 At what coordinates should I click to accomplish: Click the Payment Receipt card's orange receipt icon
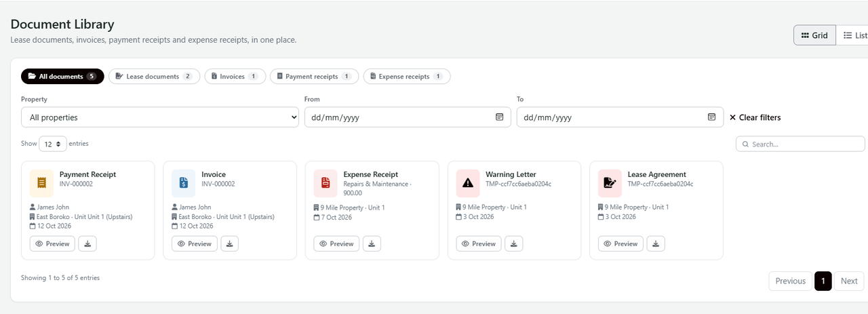pos(42,183)
